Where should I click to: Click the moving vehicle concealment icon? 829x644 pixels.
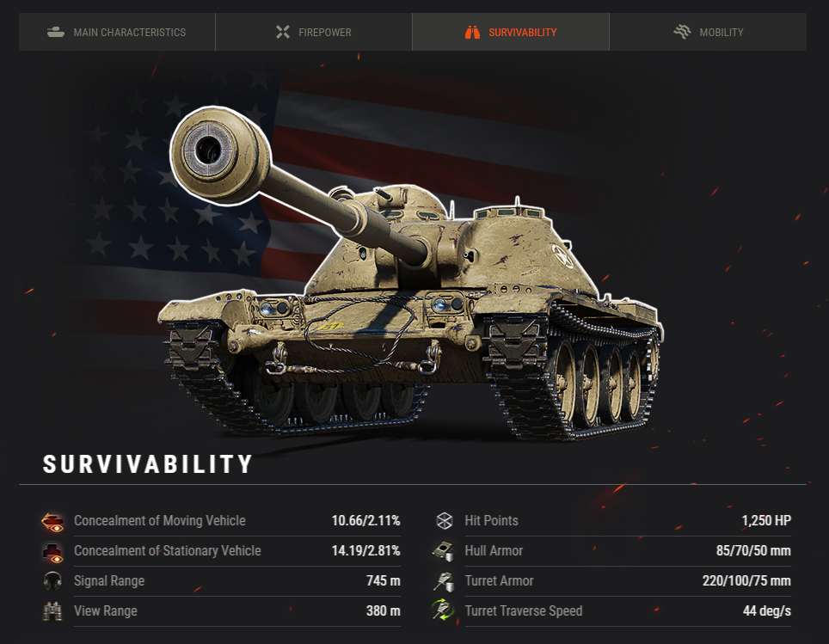click(52, 521)
